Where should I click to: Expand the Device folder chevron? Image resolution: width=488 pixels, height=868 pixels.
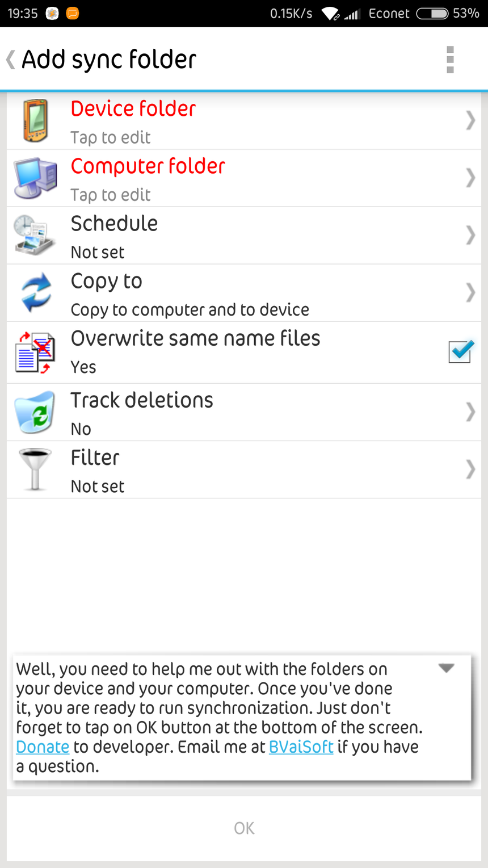(x=470, y=120)
